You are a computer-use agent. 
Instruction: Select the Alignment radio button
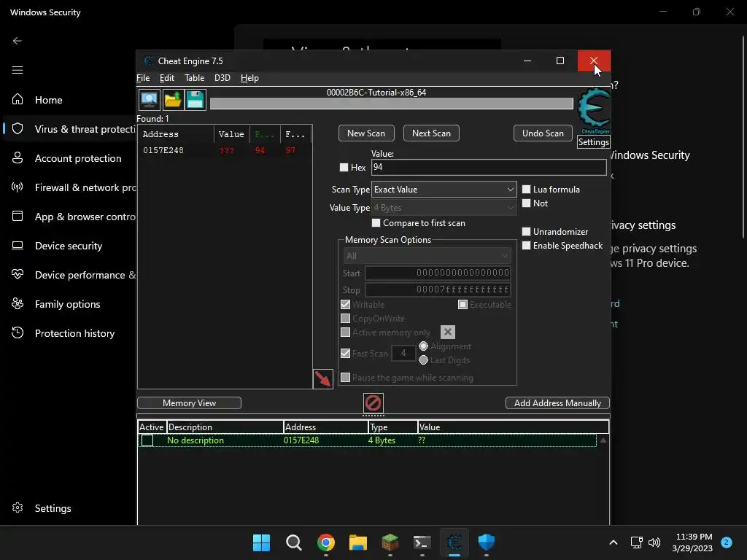click(x=423, y=346)
